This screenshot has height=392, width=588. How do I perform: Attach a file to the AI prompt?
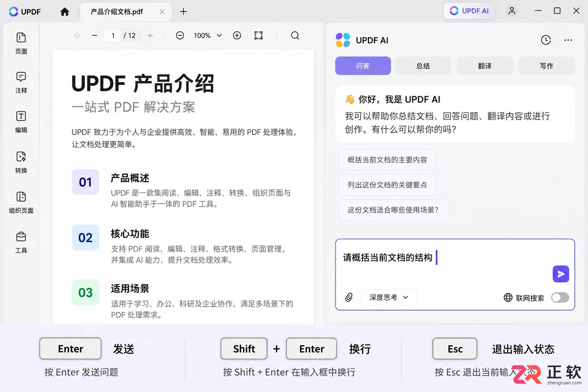point(349,297)
